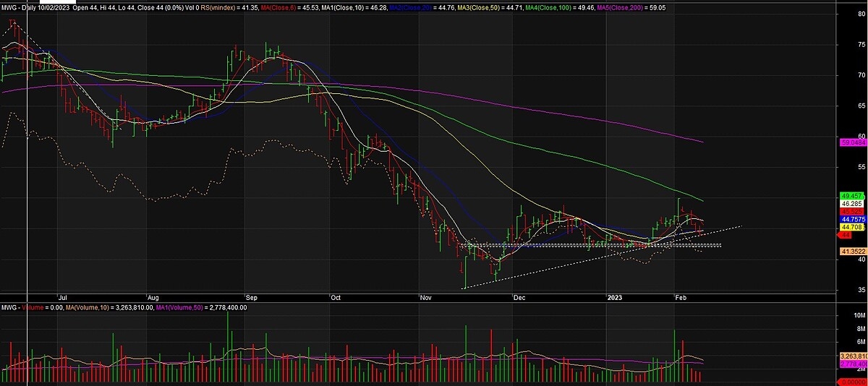Click the 2023 year marker on time axis
The image size is (868, 386).
coord(614,296)
